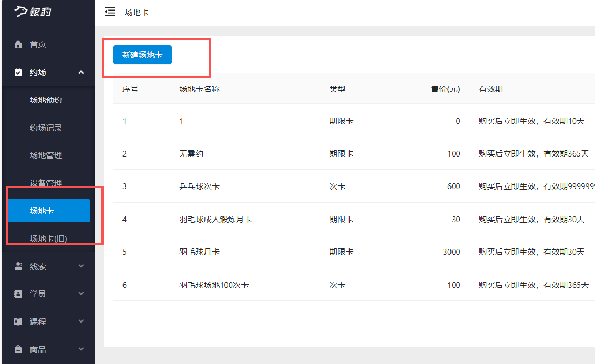Click the 学员 contact card icon
This screenshot has width=595, height=364.
coord(18,294)
